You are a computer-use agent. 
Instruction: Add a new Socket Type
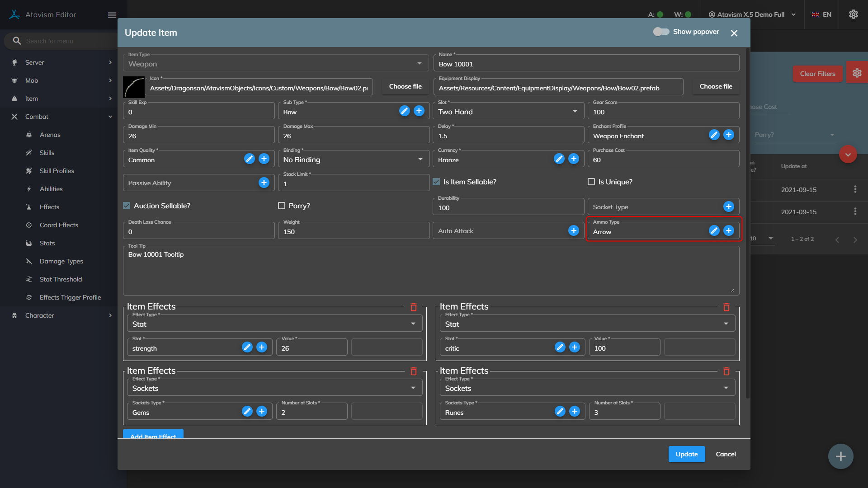pyautogui.click(x=728, y=207)
